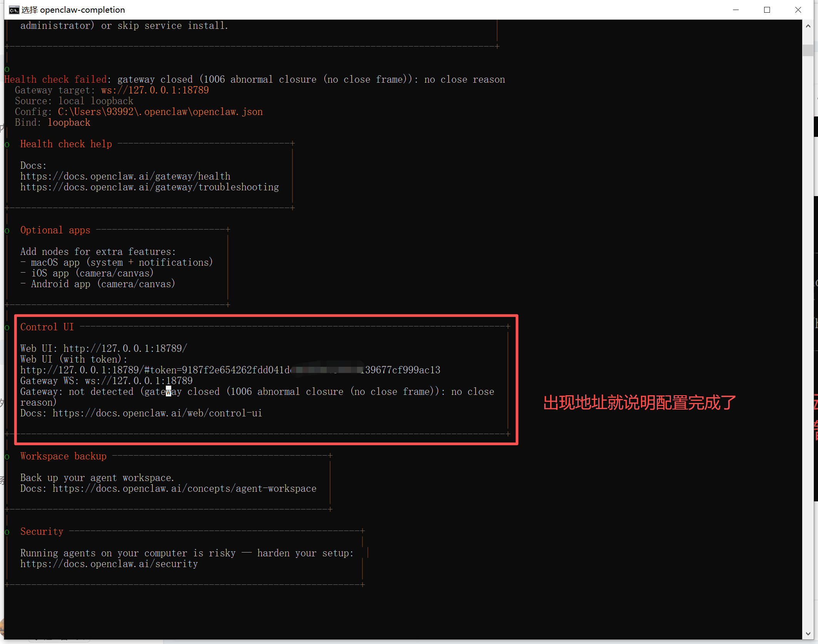818x644 pixels.
Task: Click the green marker beside Optional apps
Action: point(7,231)
